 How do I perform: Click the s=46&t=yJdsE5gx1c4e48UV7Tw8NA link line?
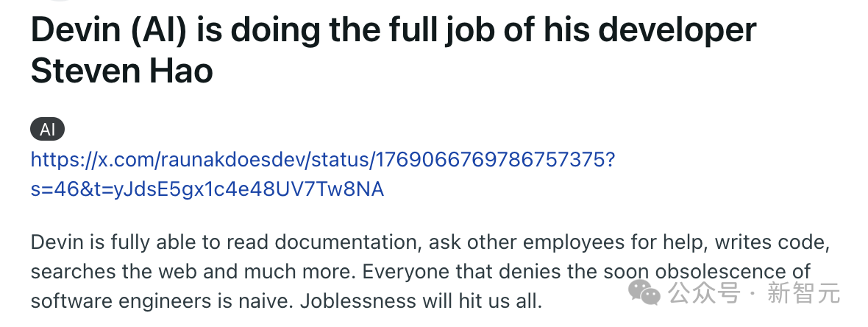pos(207,189)
